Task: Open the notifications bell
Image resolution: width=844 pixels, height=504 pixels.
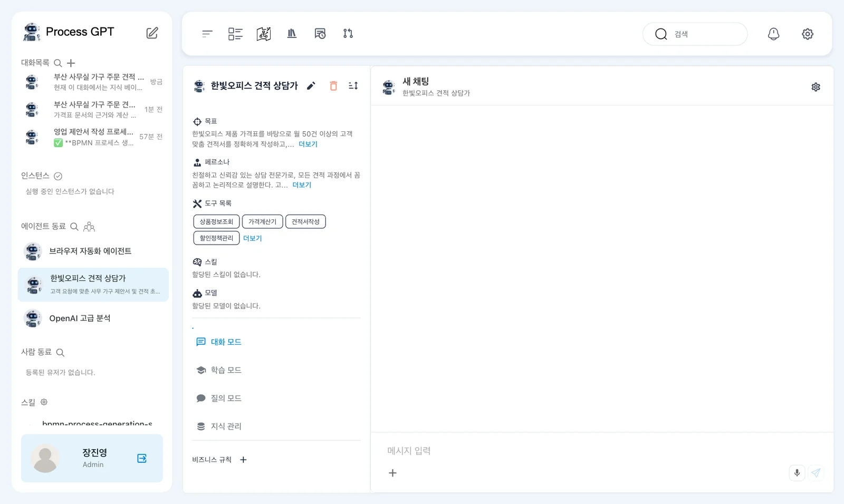Action: point(773,34)
